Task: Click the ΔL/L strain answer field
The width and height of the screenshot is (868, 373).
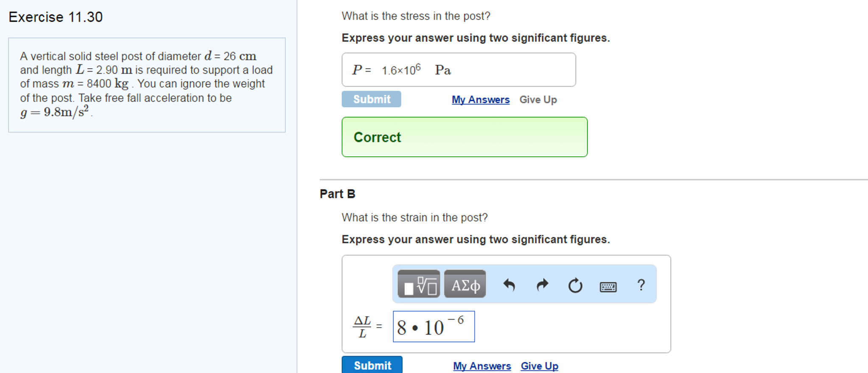Action: (434, 327)
